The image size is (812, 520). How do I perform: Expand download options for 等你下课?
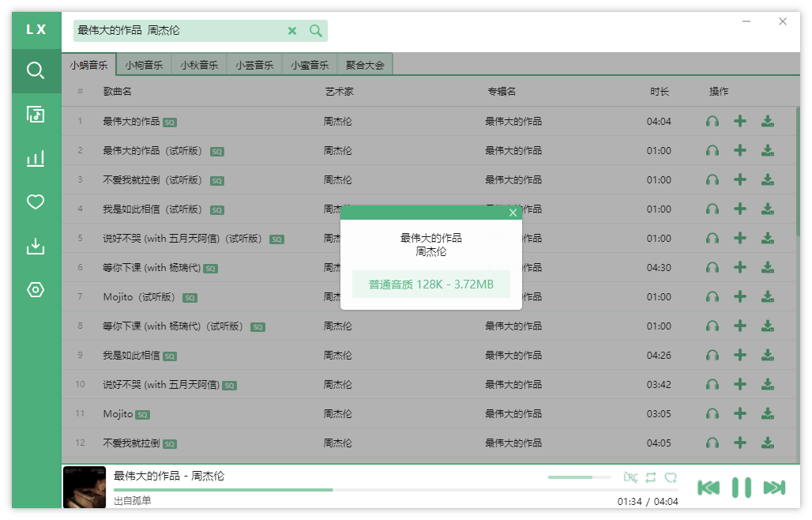[769, 268]
